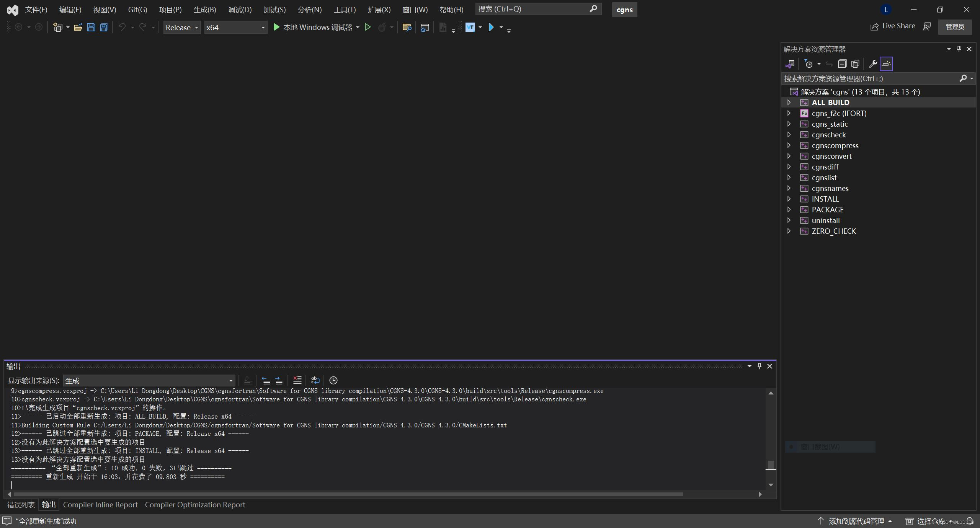The height and width of the screenshot is (528, 980).
Task: Click the Solution Explorer search field
Action: (869, 78)
